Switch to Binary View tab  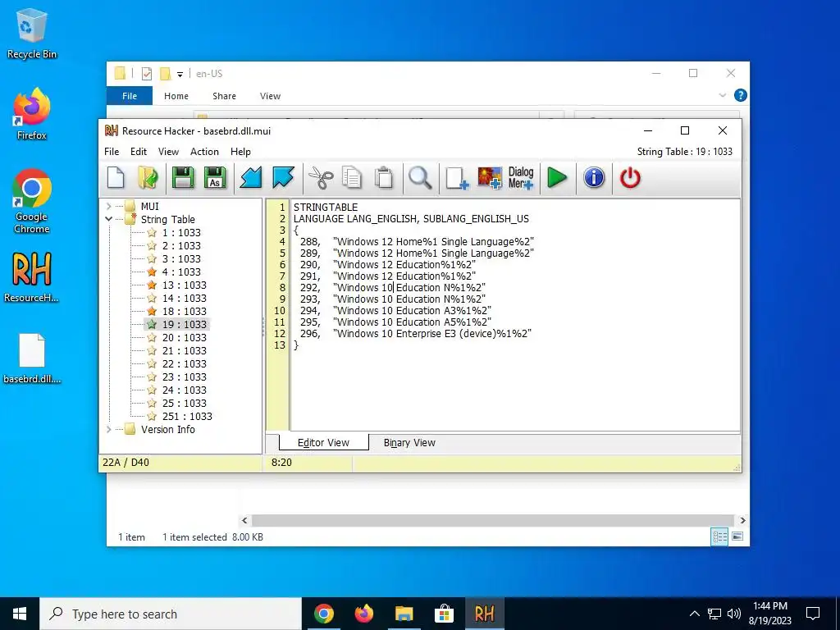[409, 442]
